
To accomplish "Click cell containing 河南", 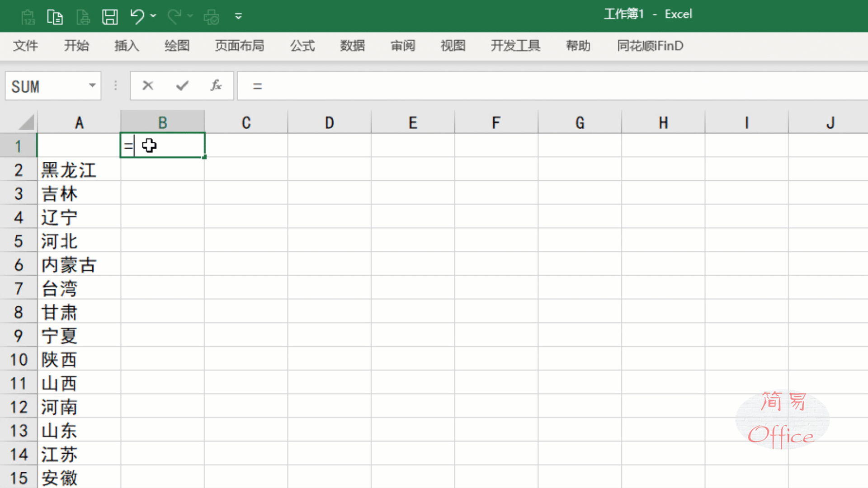I will pyautogui.click(x=79, y=406).
